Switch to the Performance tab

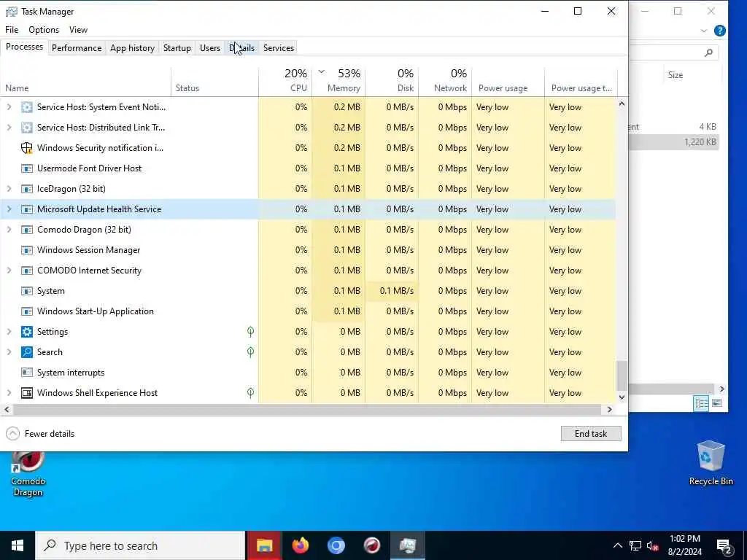(77, 48)
